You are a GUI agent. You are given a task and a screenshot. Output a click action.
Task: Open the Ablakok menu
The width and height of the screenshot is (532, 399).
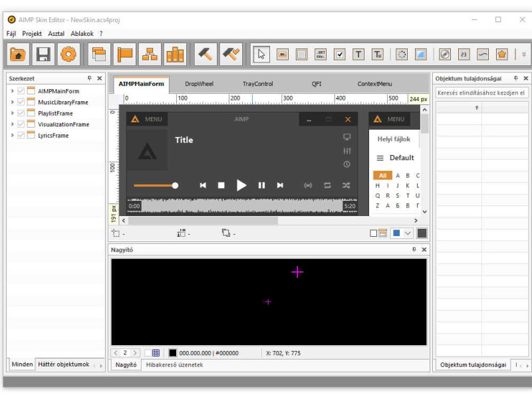tap(82, 34)
